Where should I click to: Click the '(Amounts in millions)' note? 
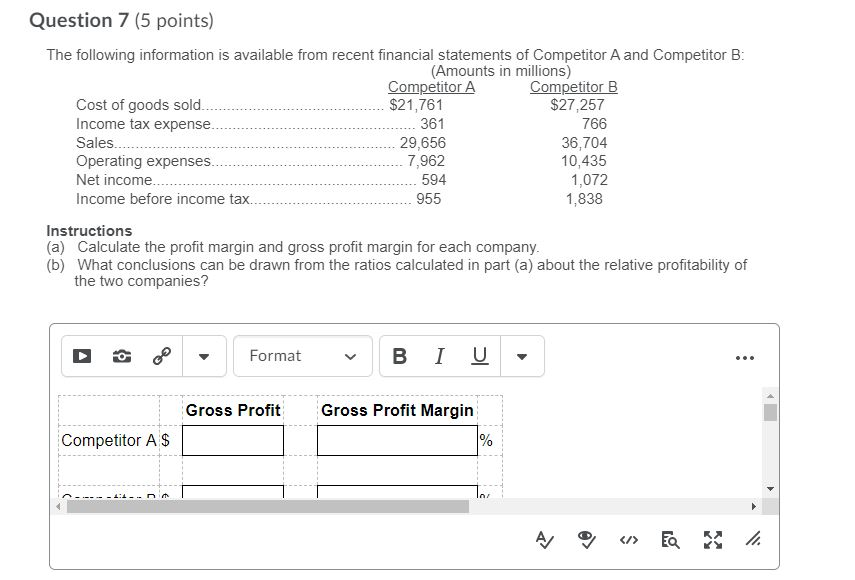(501, 71)
